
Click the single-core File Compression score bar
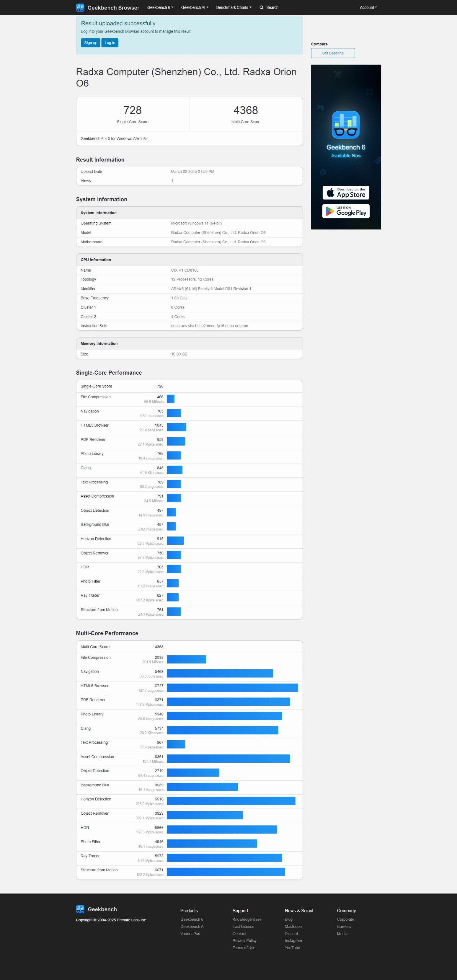click(x=170, y=399)
